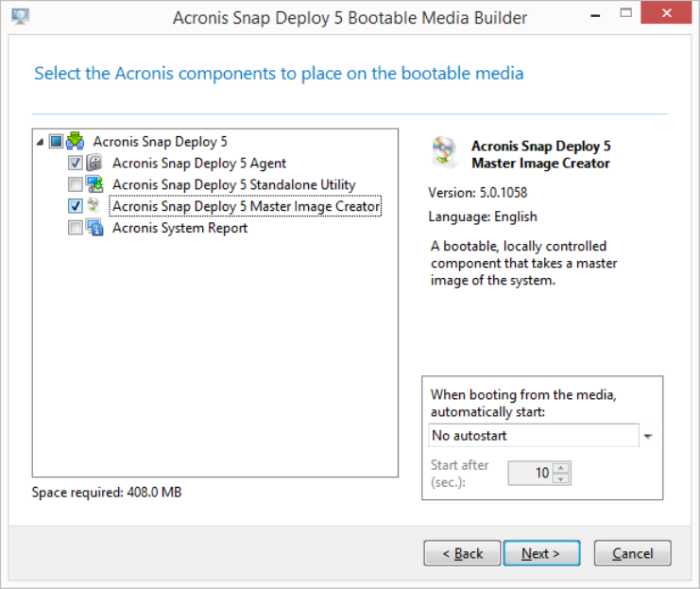
Task: Select the Acronis Snap Deploy 5 Agent row
Action: point(199,164)
